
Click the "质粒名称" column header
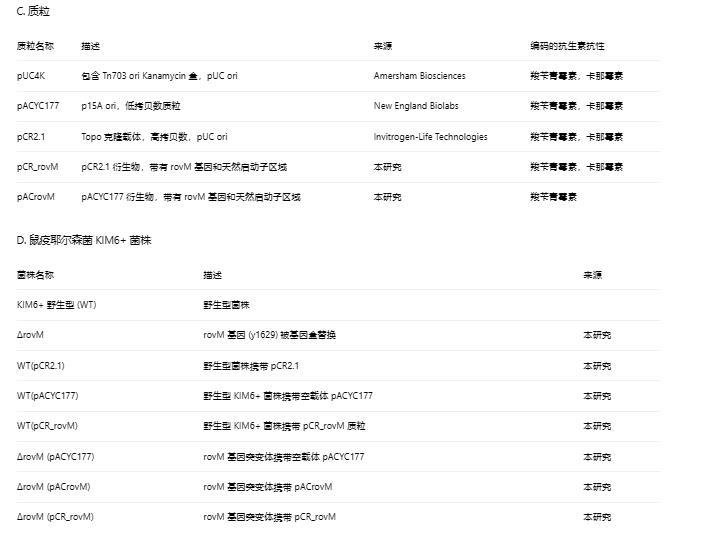(x=35, y=46)
